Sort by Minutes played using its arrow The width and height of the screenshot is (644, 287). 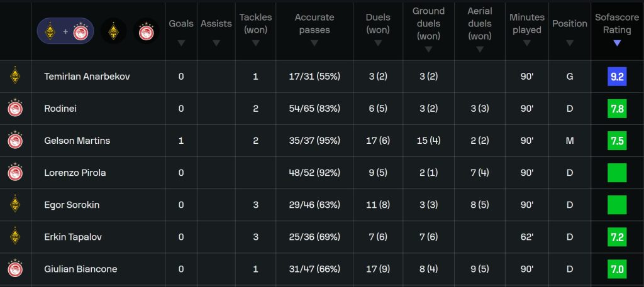(526, 43)
